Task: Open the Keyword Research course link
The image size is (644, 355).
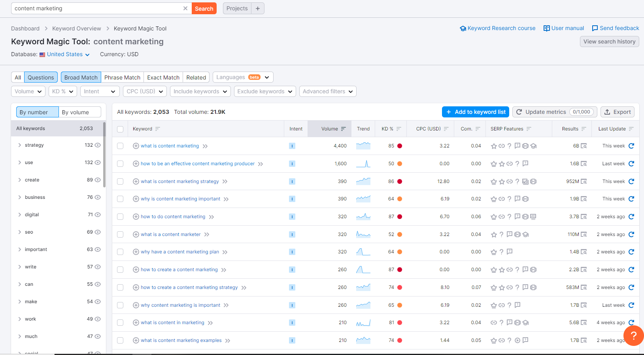Action: 498,28
